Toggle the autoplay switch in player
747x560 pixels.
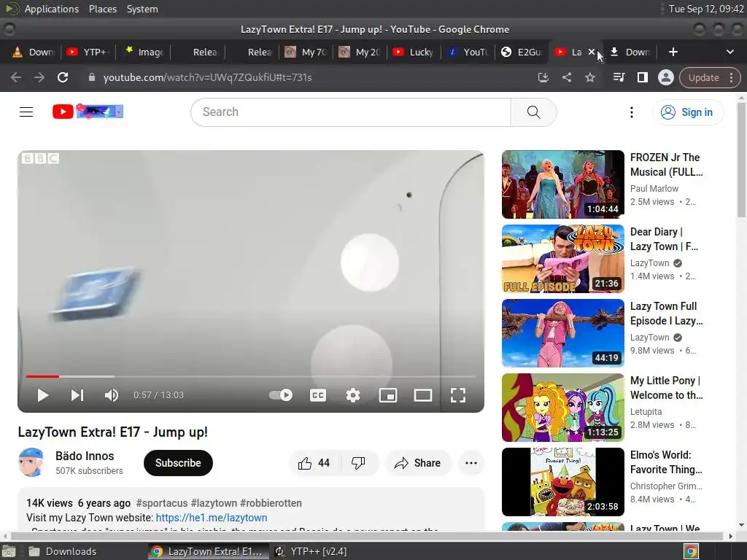coord(281,394)
